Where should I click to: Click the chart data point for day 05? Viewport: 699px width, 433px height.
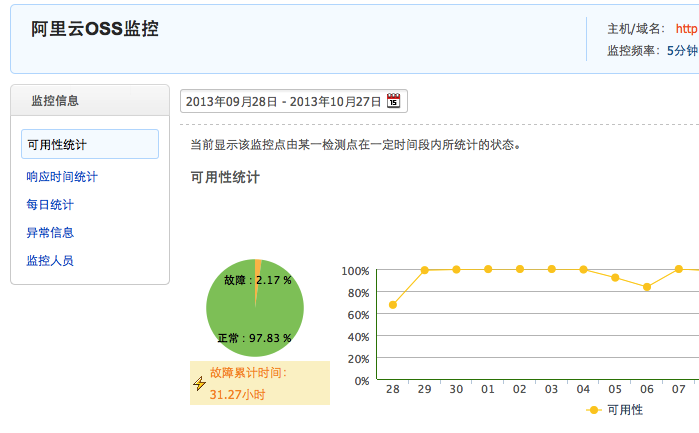click(615, 277)
